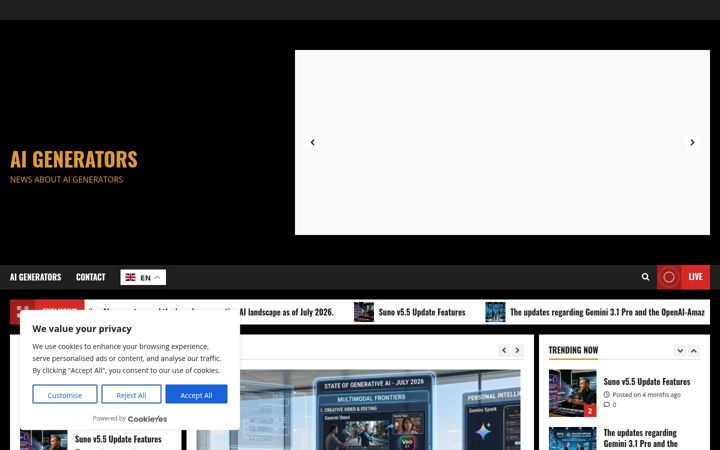Open trending article Suno v5.5 Update Features

[647, 382]
